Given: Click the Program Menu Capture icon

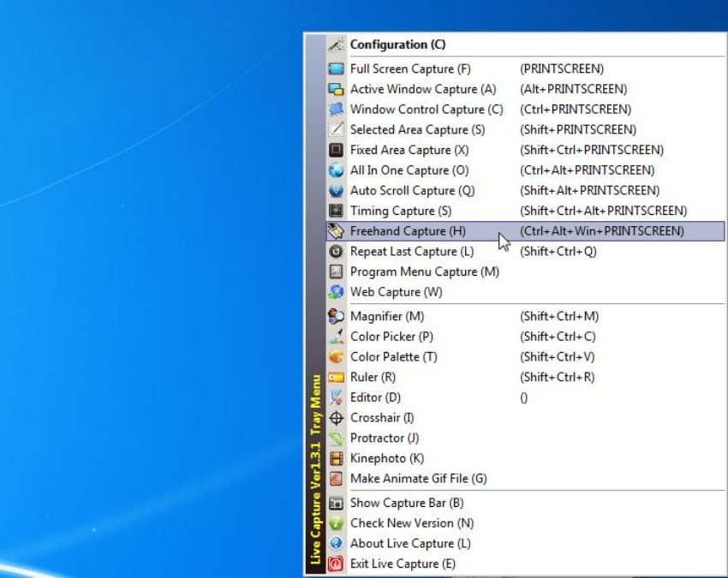Looking at the screenshot, I should tap(336, 271).
